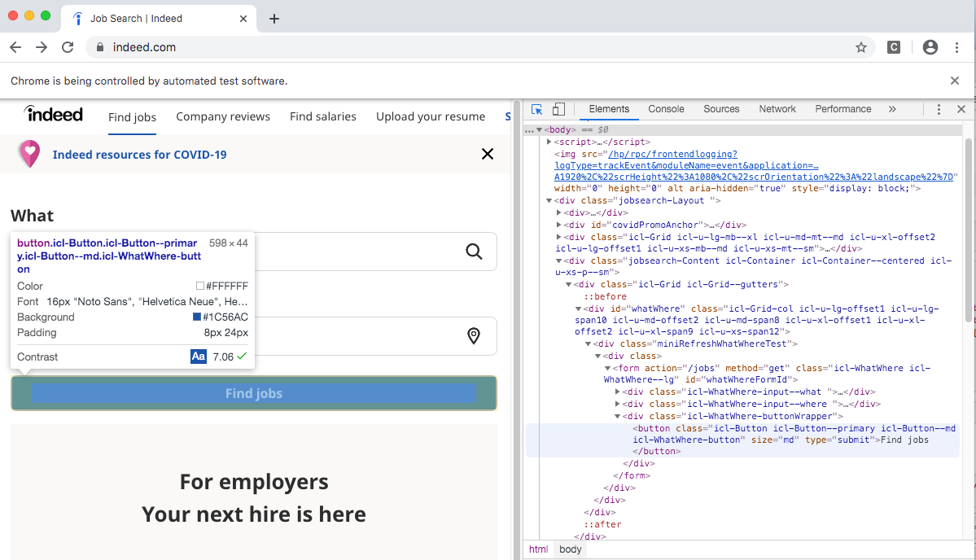Collapse the whatWhere div node
The height and width of the screenshot is (560, 976).
pos(578,308)
